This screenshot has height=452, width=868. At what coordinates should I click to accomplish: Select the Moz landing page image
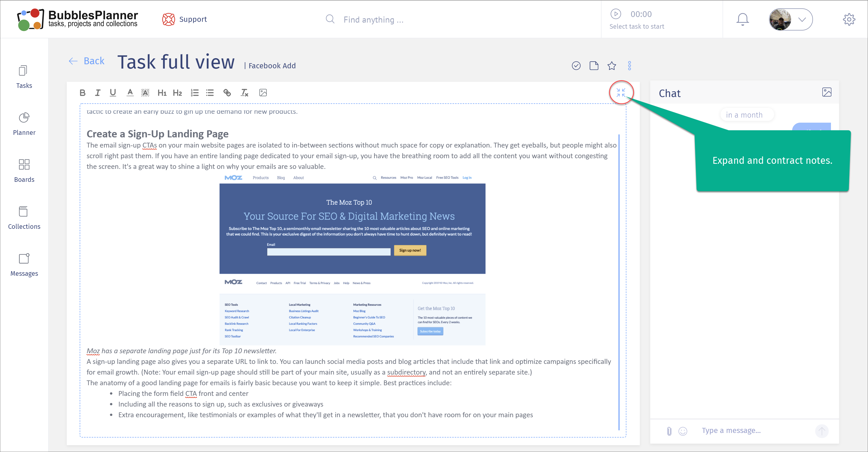coord(353,259)
